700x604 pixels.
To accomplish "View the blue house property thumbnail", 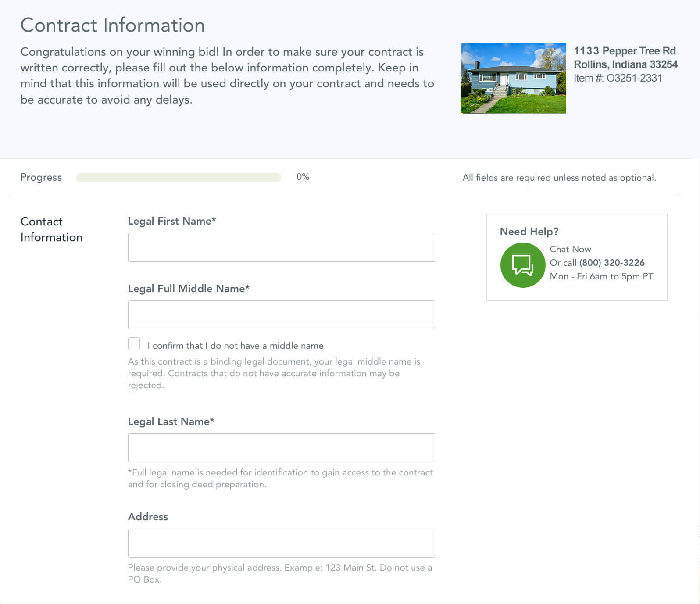I will 513,78.
